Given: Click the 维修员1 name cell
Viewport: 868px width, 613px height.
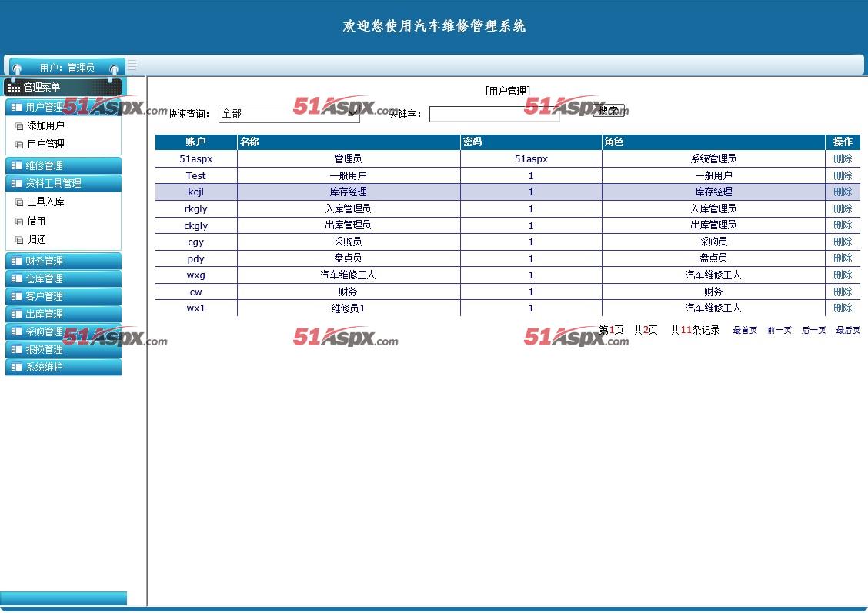Looking at the screenshot, I should (348, 308).
